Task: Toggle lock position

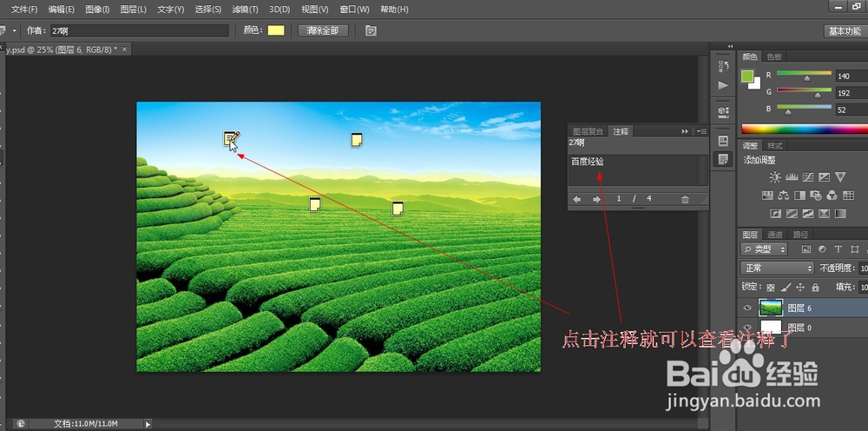Action: [x=800, y=287]
